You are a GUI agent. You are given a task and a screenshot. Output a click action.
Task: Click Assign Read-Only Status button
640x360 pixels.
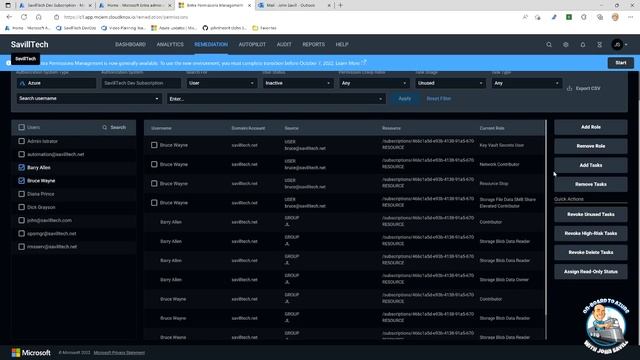[x=591, y=272]
